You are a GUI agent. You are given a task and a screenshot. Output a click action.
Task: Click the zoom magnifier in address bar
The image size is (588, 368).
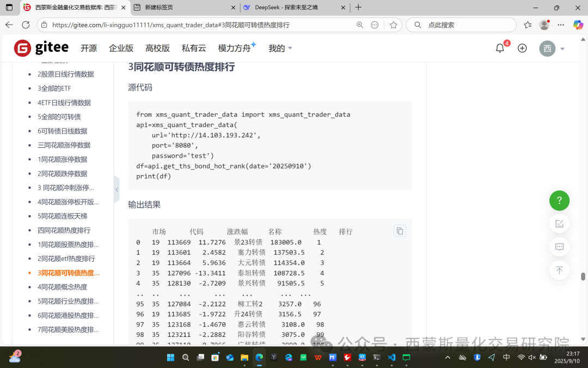point(360,25)
